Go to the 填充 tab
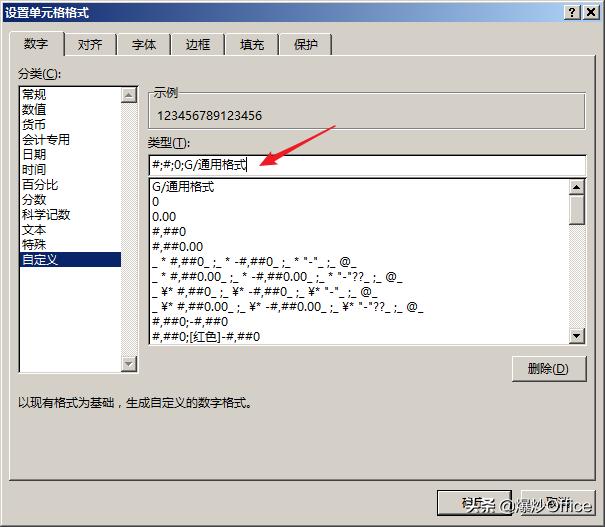This screenshot has width=605, height=527. tap(252, 45)
